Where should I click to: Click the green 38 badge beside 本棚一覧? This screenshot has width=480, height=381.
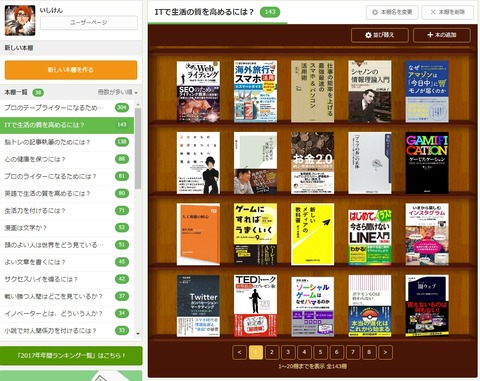coord(38,92)
